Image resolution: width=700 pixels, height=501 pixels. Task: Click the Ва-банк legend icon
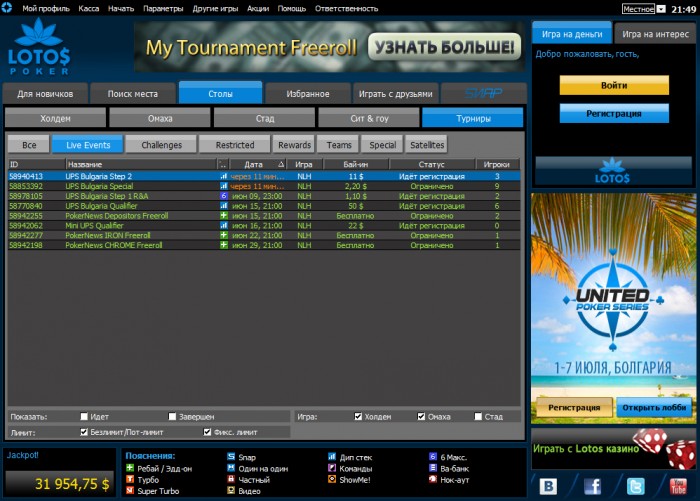coord(433,468)
